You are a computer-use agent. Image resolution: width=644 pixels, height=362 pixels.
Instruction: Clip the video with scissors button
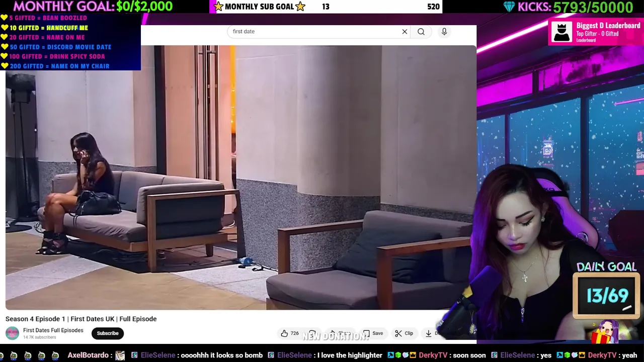coord(404,333)
